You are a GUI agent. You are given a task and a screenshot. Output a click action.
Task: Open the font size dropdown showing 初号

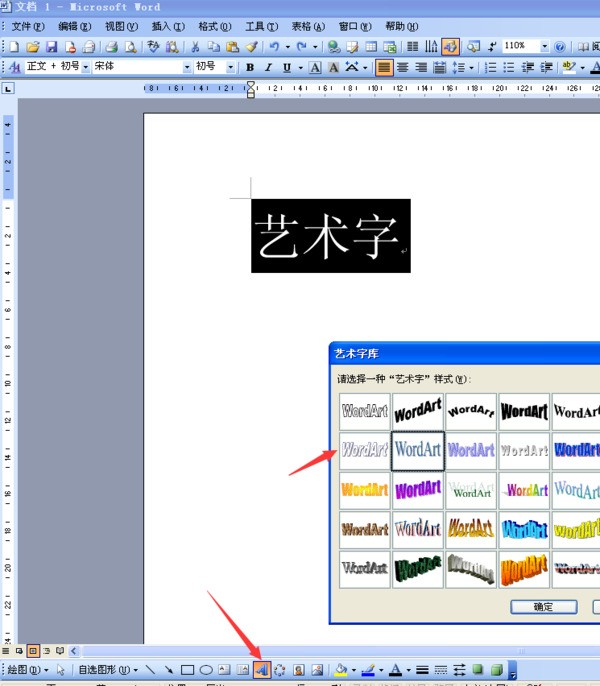tap(231, 67)
